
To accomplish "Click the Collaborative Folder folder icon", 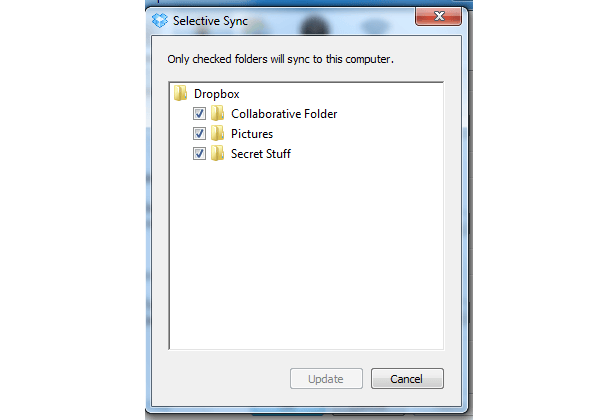I will (x=217, y=114).
